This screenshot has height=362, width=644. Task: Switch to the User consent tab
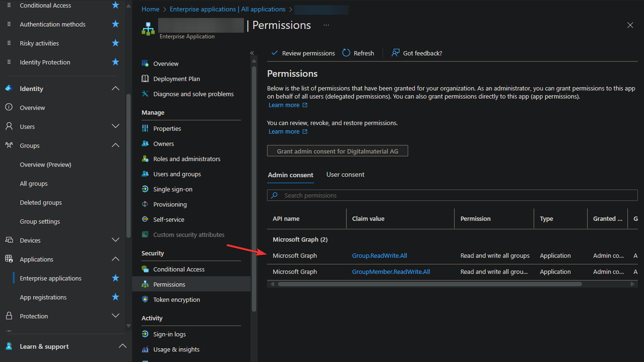point(345,174)
